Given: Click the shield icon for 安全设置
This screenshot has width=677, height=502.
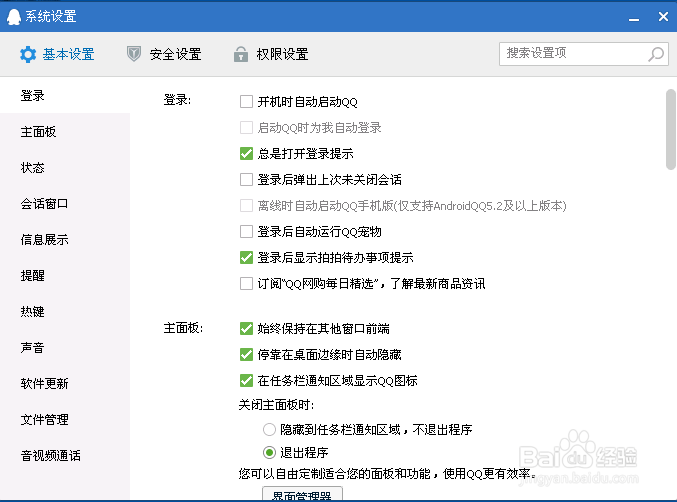Looking at the screenshot, I should pyautogui.click(x=134, y=54).
